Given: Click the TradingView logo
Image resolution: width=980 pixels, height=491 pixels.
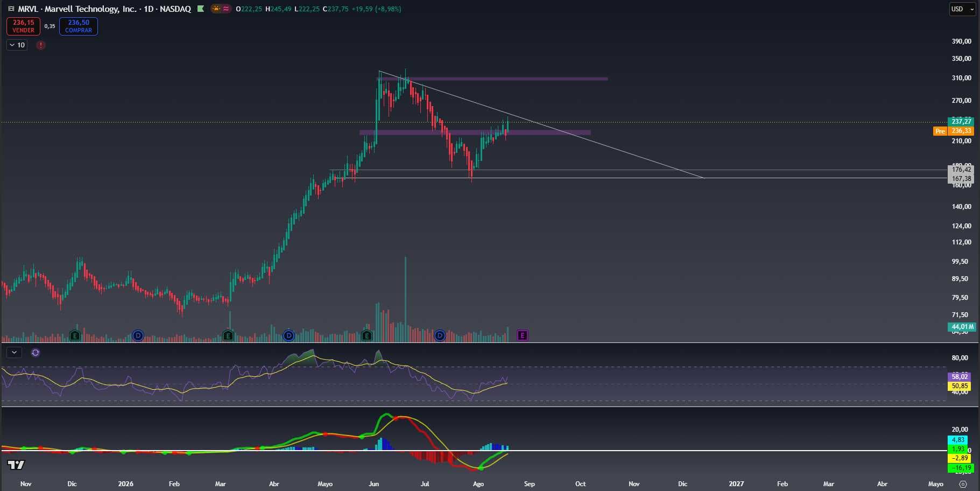Looking at the screenshot, I should point(16,465).
